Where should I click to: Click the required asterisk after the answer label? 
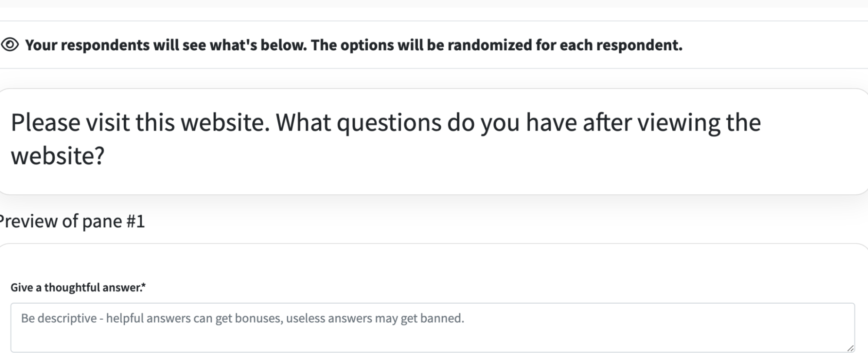pos(144,287)
